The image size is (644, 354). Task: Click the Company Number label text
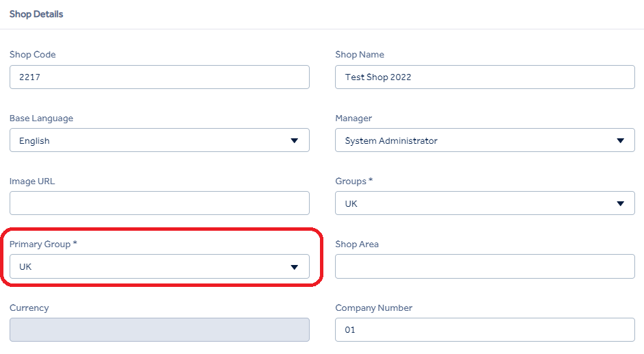[x=373, y=307]
